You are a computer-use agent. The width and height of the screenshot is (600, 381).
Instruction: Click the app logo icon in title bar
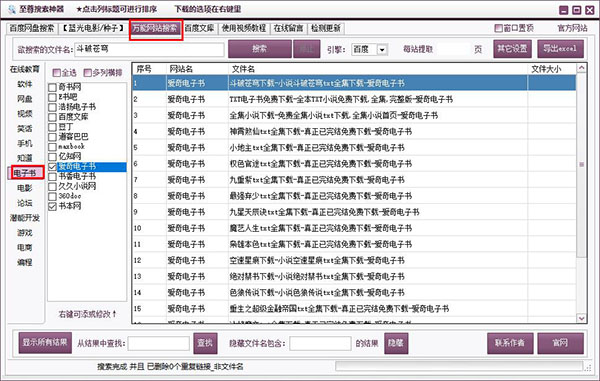pyautogui.click(x=11, y=9)
